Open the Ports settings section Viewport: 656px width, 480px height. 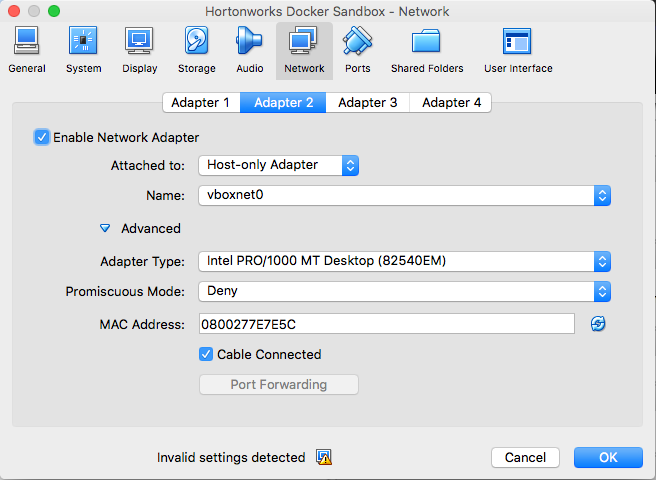(x=357, y=50)
